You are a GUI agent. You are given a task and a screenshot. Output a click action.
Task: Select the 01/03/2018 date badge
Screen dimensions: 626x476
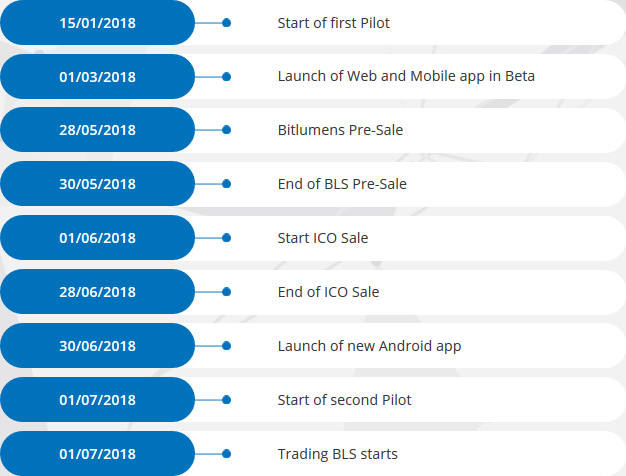pos(97,77)
